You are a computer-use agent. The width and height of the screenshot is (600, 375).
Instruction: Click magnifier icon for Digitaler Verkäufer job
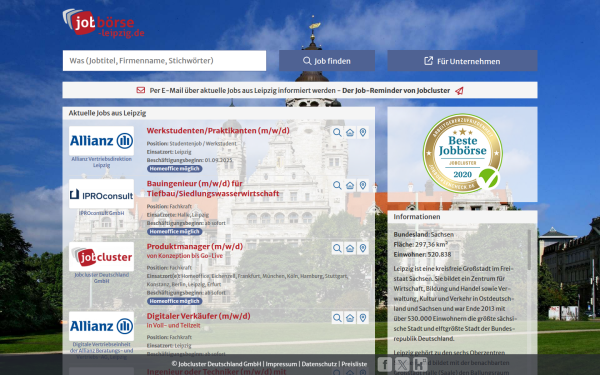point(337,318)
